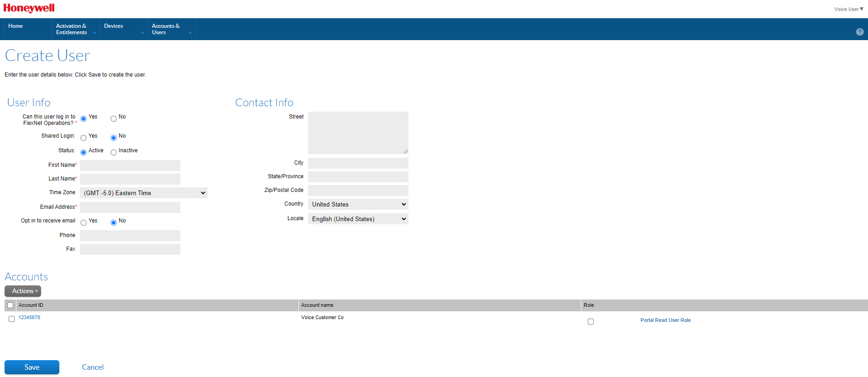This screenshot has width=868, height=377.
Task: Open the Home menu item
Action: coord(16,26)
